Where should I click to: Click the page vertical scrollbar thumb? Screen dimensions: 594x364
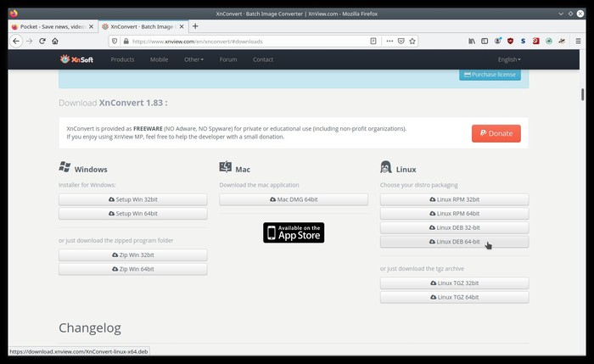click(582, 94)
